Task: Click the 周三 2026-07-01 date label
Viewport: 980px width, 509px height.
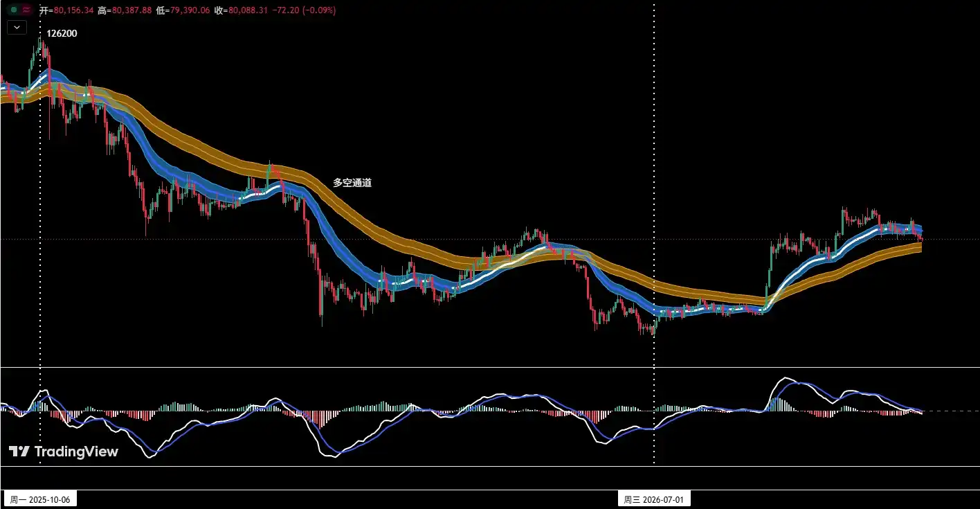Action: (654, 499)
